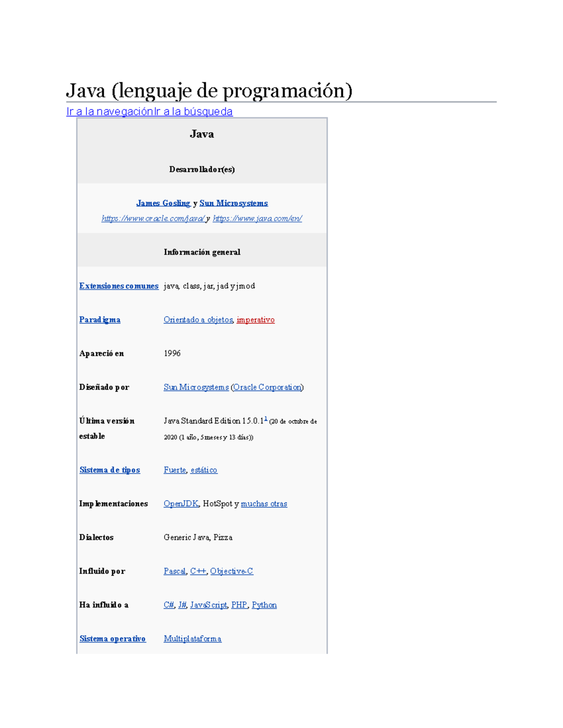Click the footnote 1 reference superscript

266,419
